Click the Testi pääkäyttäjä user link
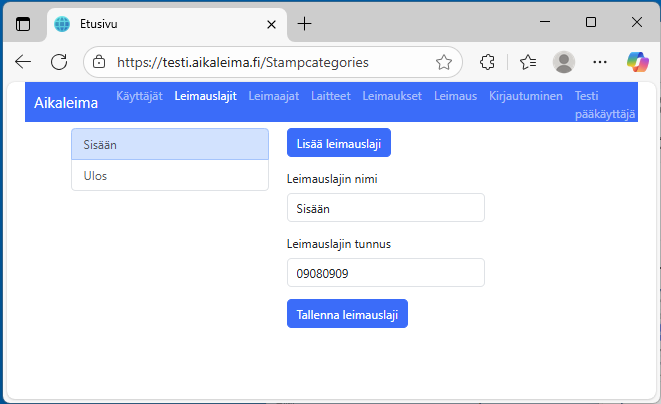The image size is (661, 404). [605, 105]
